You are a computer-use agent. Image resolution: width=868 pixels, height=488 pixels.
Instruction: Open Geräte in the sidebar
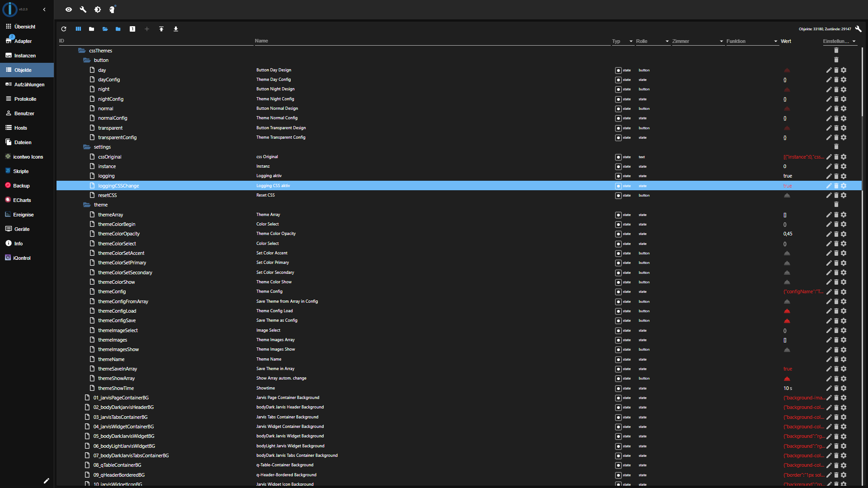pyautogui.click(x=27, y=229)
